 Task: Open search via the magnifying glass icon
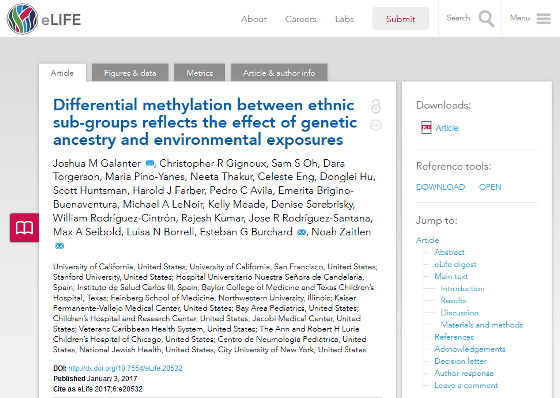[x=486, y=19]
